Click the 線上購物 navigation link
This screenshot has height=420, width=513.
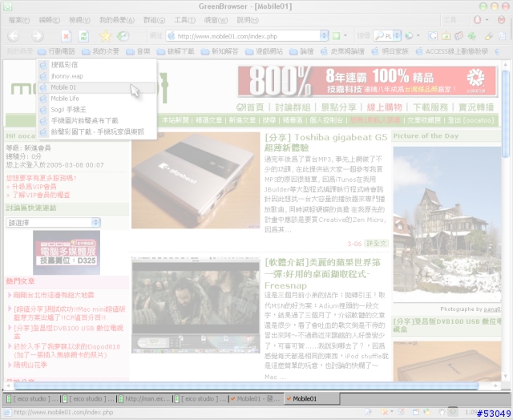pyautogui.click(x=384, y=107)
